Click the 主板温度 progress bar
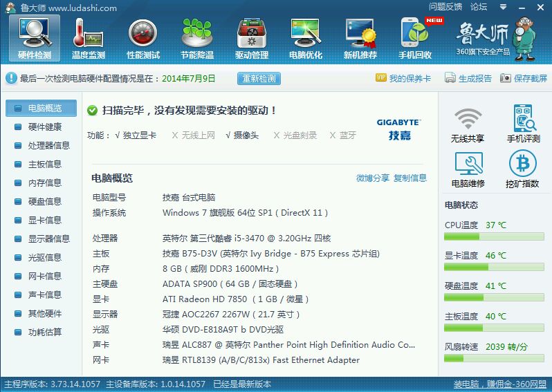The image size is (552, 392). 494,328
